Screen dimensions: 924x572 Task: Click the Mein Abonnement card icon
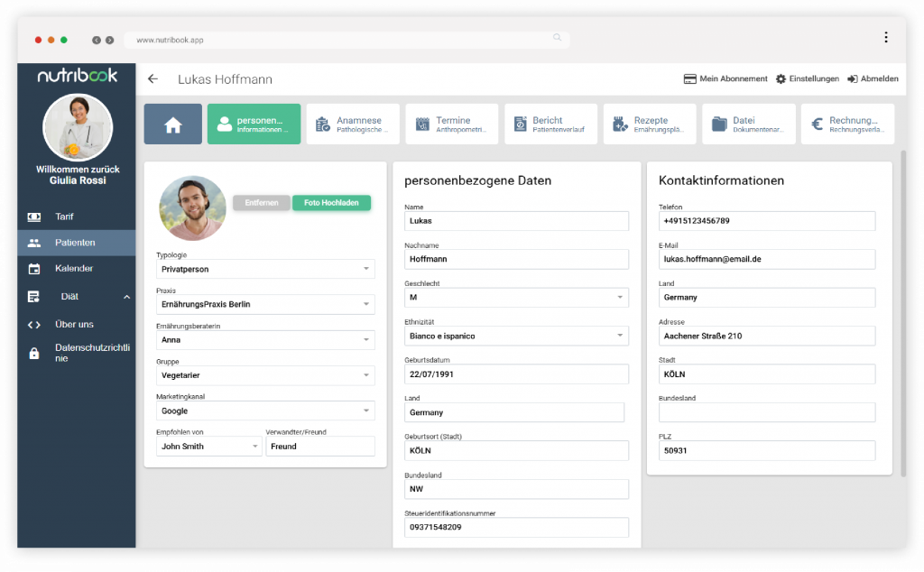pyautogui.click(x=689, y=79)
